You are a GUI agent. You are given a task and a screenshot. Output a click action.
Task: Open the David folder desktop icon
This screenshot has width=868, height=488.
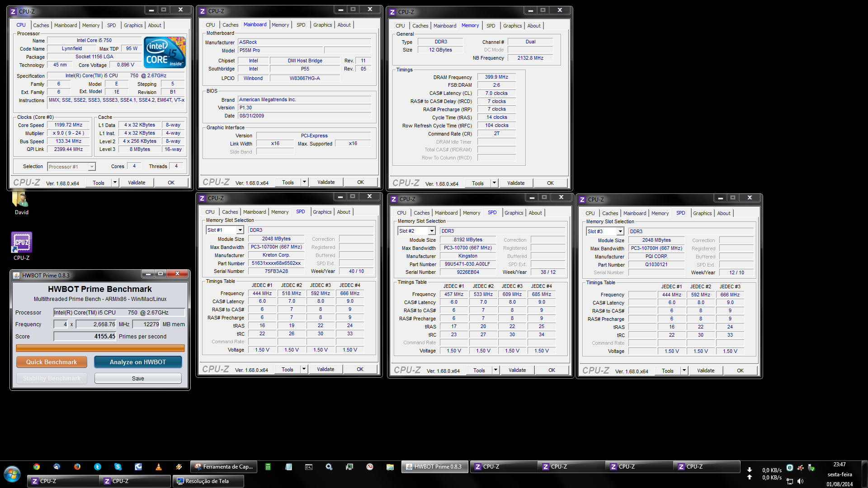(21, 200)
